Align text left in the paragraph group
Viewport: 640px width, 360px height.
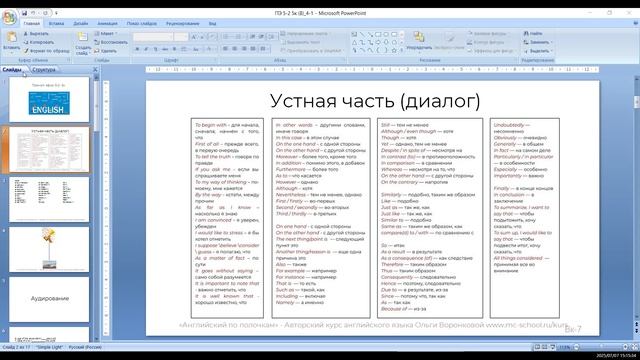click(x=225, y=49)
